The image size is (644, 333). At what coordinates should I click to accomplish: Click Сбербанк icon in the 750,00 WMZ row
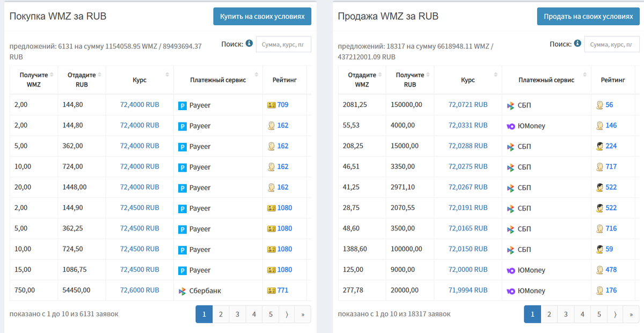[182, 291]
